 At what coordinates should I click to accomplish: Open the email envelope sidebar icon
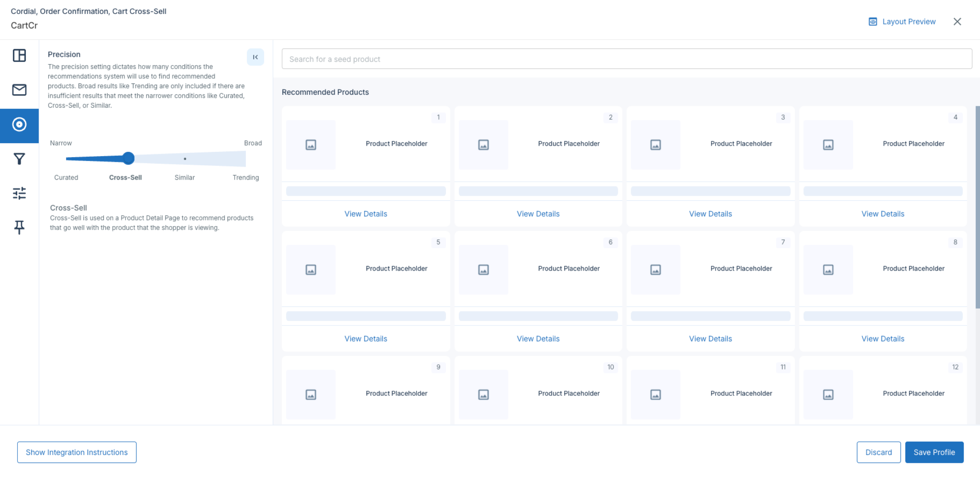coord(19,90)
